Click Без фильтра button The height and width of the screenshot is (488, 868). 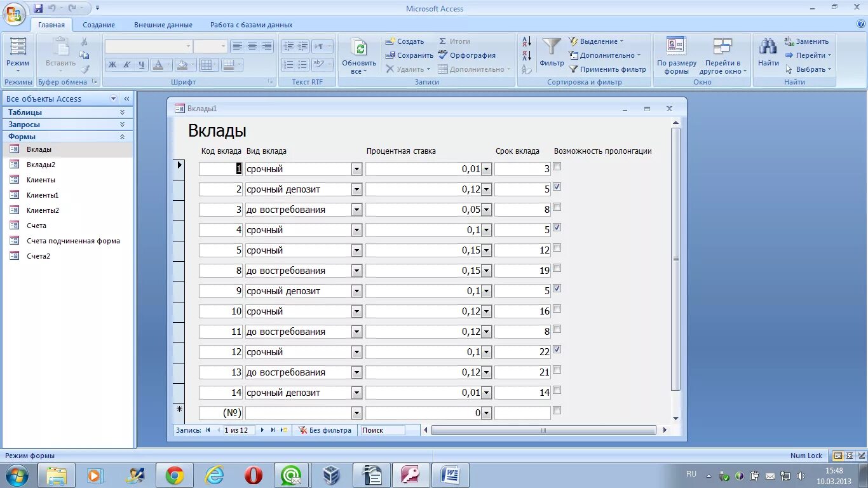click(x=325, y=430)
